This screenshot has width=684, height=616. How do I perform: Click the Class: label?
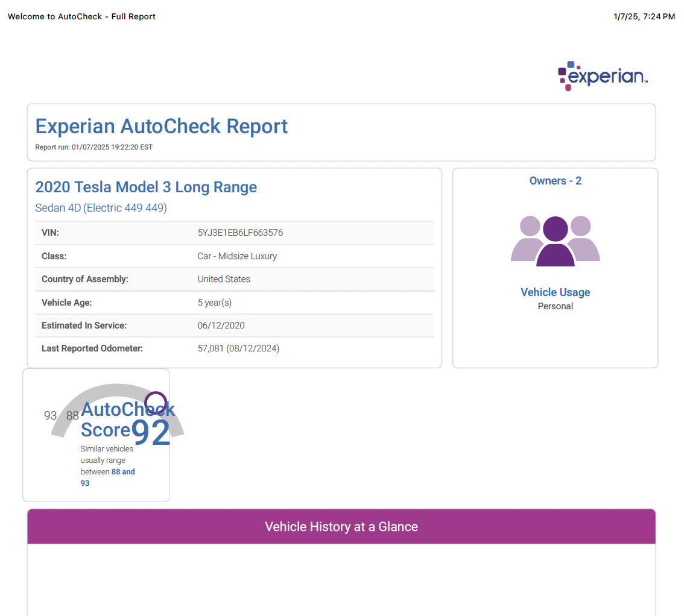[54, 256]
